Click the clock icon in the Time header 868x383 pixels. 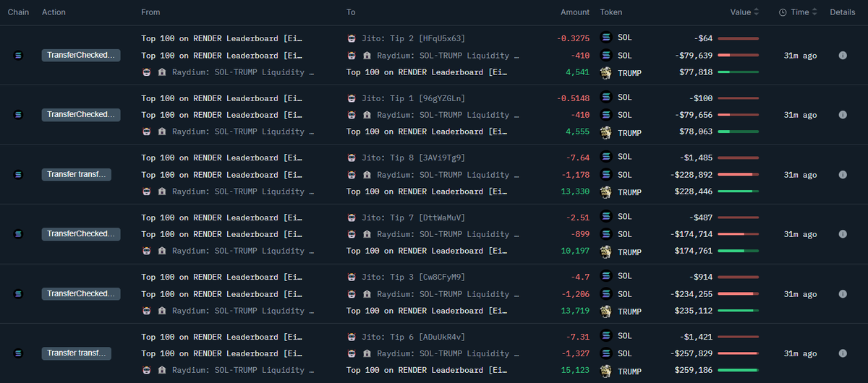[783, 12]
